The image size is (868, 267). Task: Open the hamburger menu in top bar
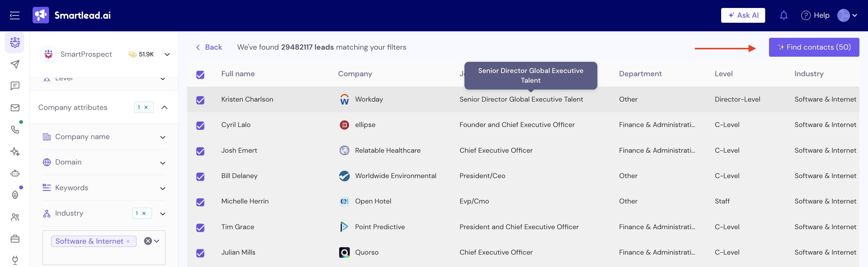[15, 15]
